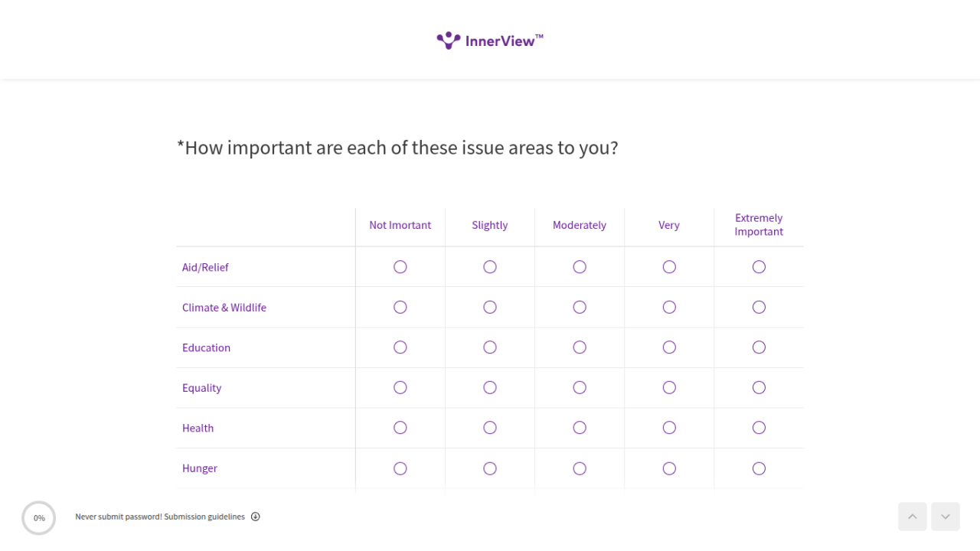Select Moderately for Hunger
Screen dimensions: 980x551
point(580,468)
